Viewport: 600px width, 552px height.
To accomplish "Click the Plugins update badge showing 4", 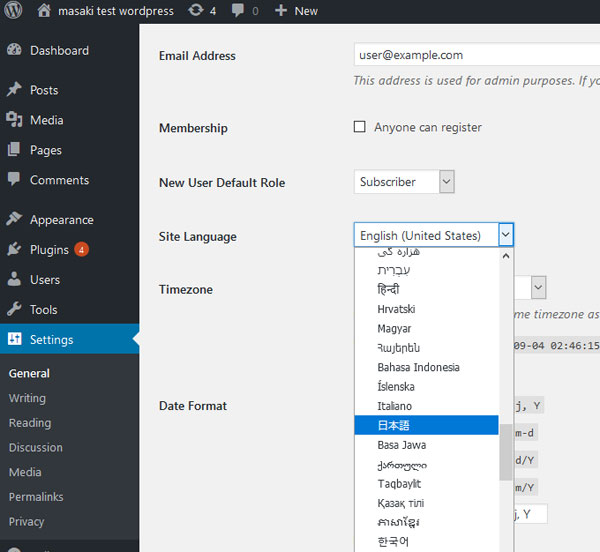I will pos(82,250).
